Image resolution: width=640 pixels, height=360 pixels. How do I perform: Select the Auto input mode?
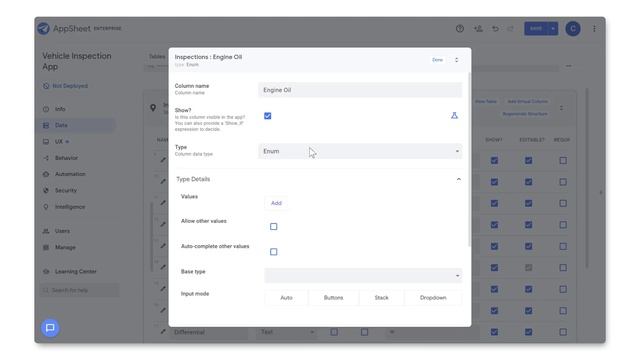pos(287,298)
